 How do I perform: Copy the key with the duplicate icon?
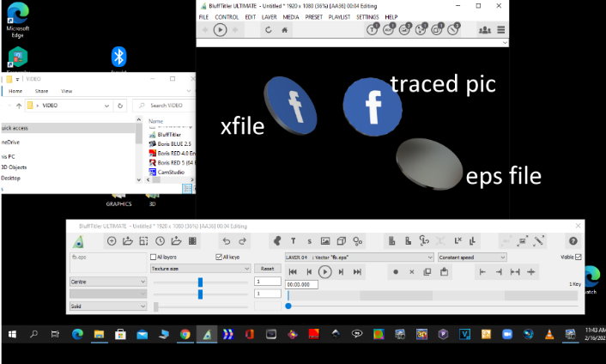click(x=427, y=272)
